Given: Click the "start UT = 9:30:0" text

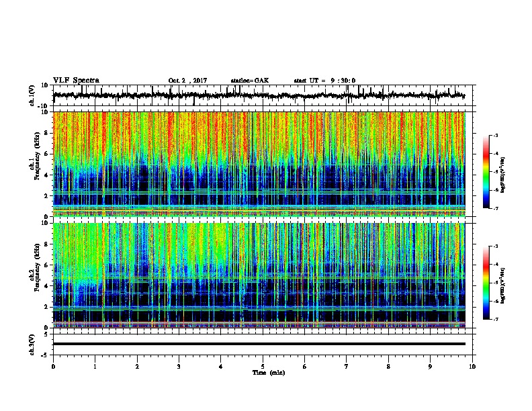Looking at the screenshot, I should click(x=324, y=81).
